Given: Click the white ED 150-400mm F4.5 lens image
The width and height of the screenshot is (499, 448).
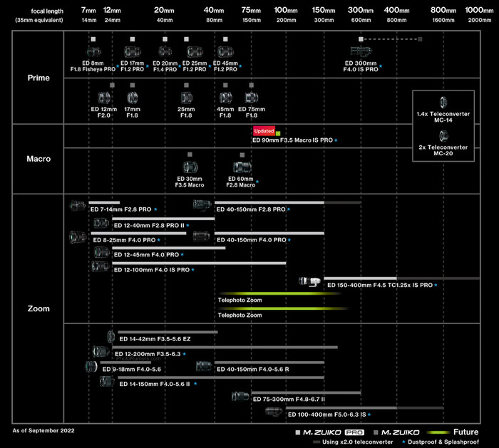Looking at the screenshot, I should point(309,281).
